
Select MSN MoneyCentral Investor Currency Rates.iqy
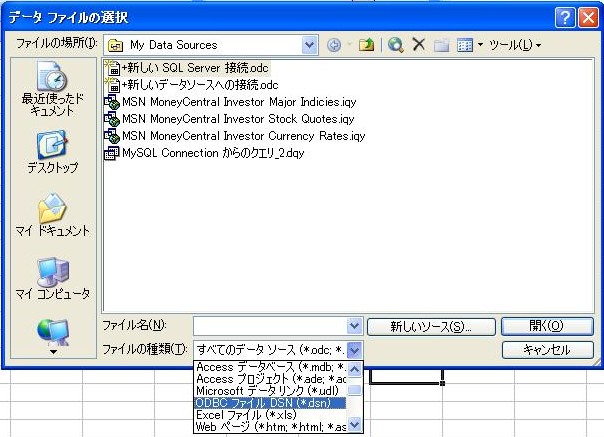pos(235,136)
